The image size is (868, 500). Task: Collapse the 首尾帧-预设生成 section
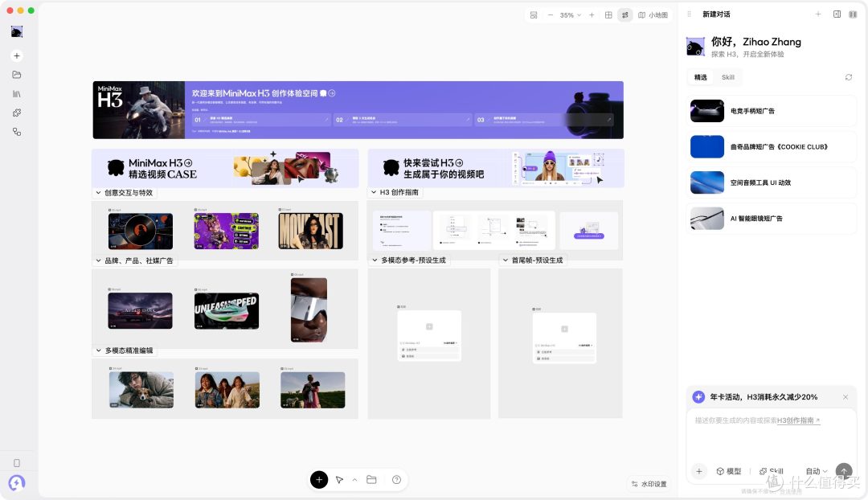pos(506,260)
